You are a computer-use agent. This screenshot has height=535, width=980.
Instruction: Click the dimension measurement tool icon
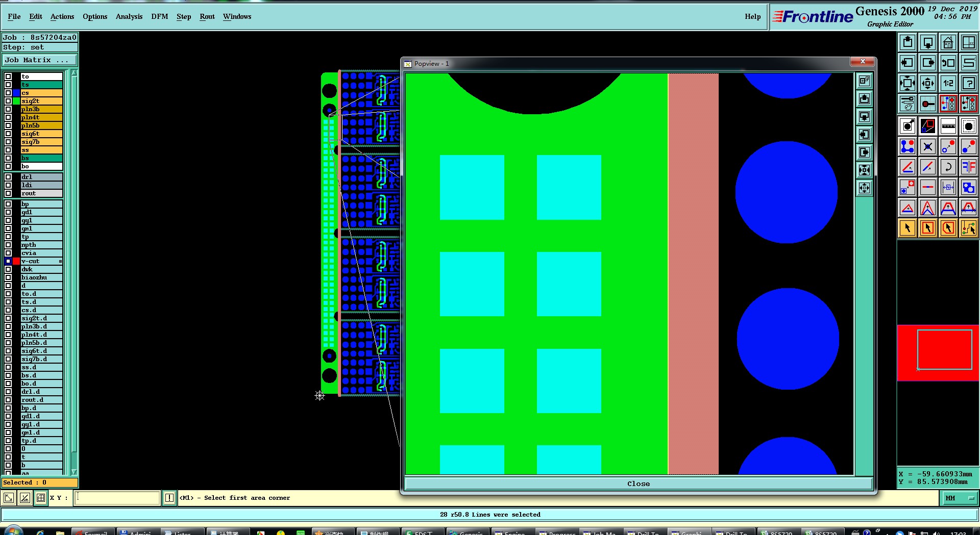click(x=948, y=187)
